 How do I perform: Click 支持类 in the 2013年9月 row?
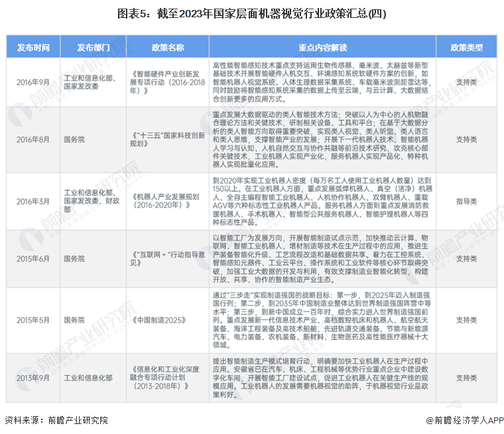coord(466,378)
